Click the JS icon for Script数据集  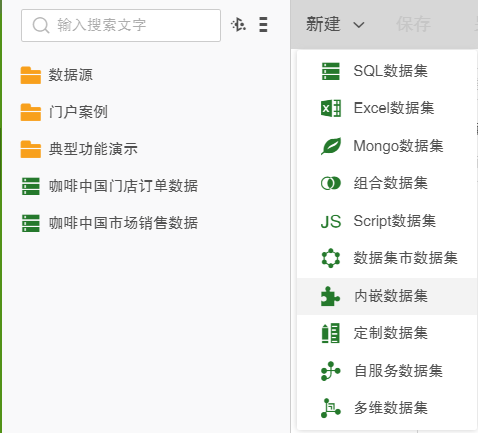click(331, 221)
